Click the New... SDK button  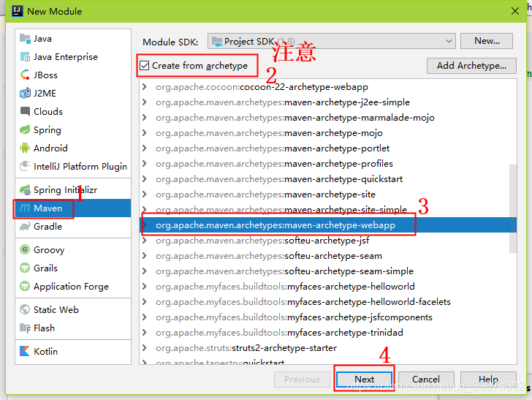pyautogui.click(x=487, y=41)
